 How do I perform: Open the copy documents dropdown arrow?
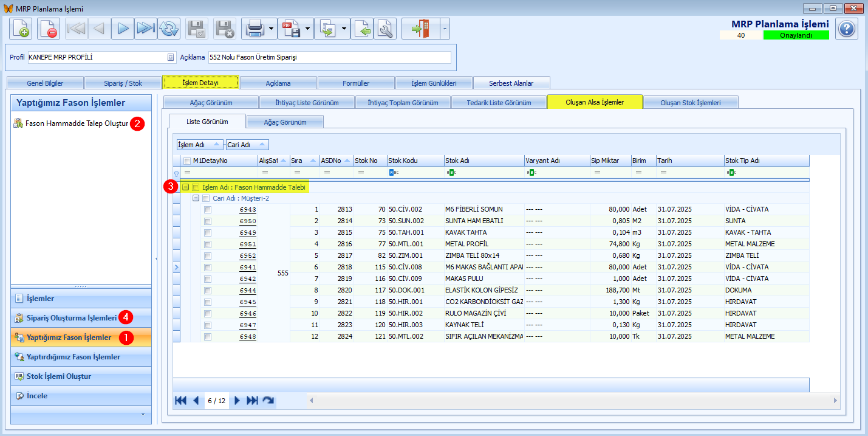[x=344, y=29]
